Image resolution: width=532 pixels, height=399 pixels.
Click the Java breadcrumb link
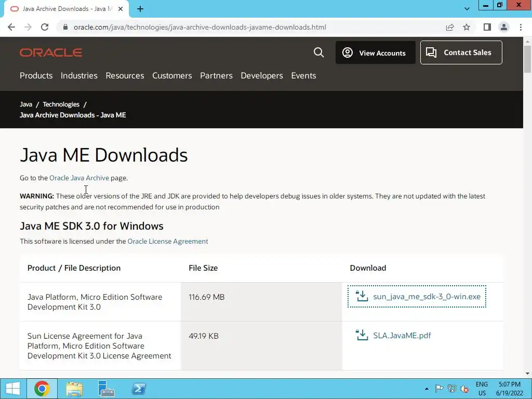click(x=26, y=104)
